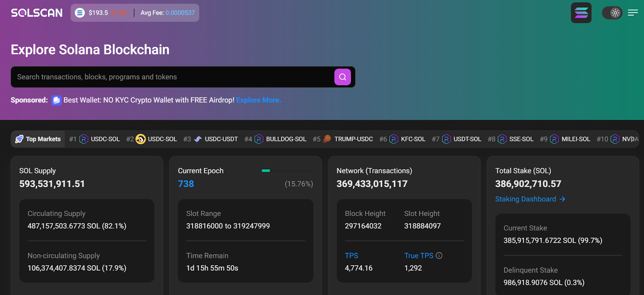Click the Top Markets rocket icon
Screen dimensions: 644x295
pyautogui.click(x=19, y=139)
